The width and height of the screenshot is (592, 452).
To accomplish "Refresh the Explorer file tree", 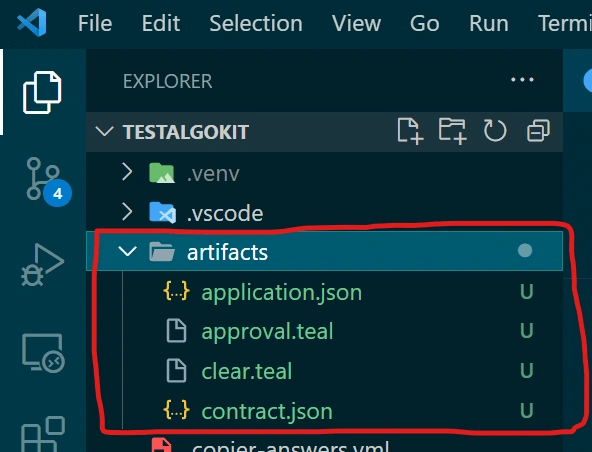I will tap(495, 131).
